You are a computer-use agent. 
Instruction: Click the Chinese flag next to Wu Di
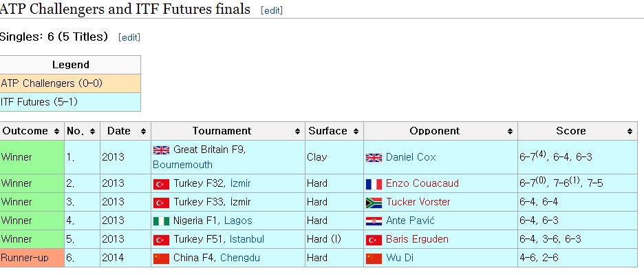pos(374,258)
